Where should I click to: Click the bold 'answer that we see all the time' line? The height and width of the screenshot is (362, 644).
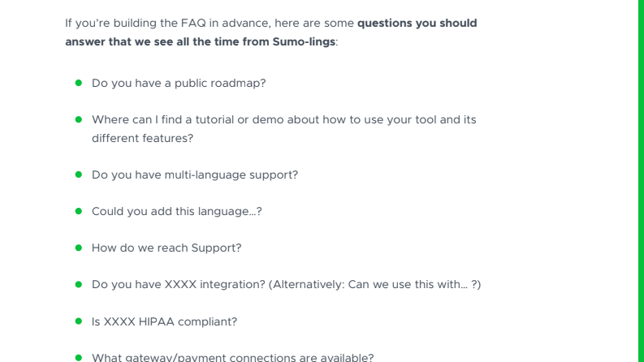click(200, 42)
